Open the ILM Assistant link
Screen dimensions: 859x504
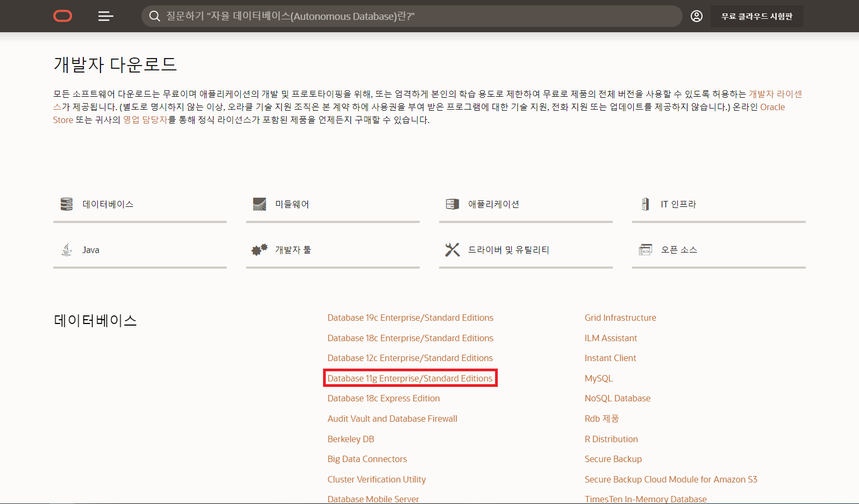tap(611, 338)
